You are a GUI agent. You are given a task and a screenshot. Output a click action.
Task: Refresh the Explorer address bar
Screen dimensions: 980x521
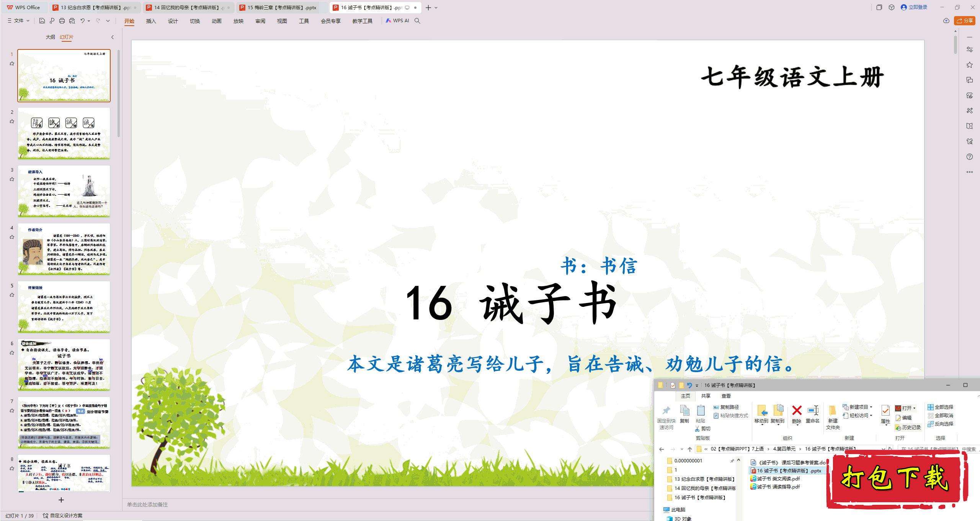890,449
